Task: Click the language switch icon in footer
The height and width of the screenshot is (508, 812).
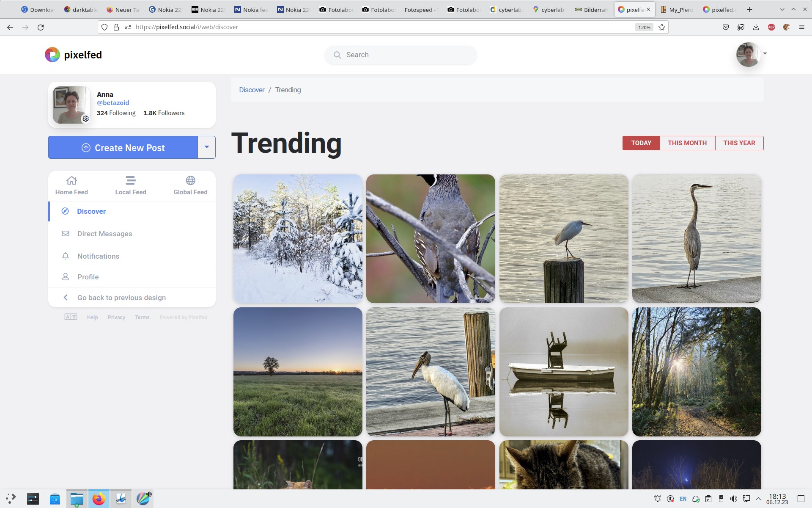Action: pyautogui.click(x=71, y=317)
